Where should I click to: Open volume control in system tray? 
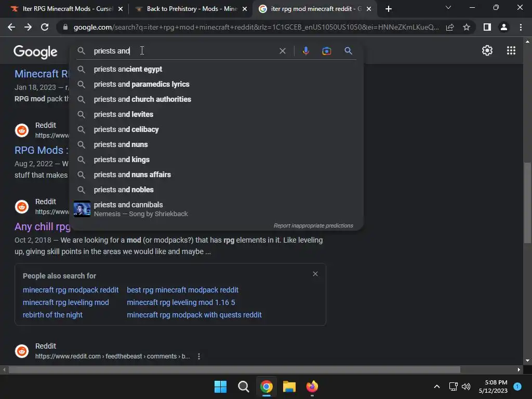(466, 387)
